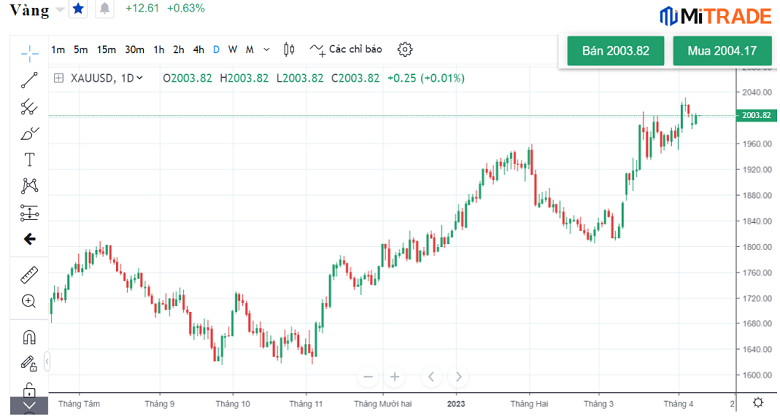Image resolution: width=780 pixels, height=419 pixels.
Task: Toggle the price alert bell
Action: (105, 9)
